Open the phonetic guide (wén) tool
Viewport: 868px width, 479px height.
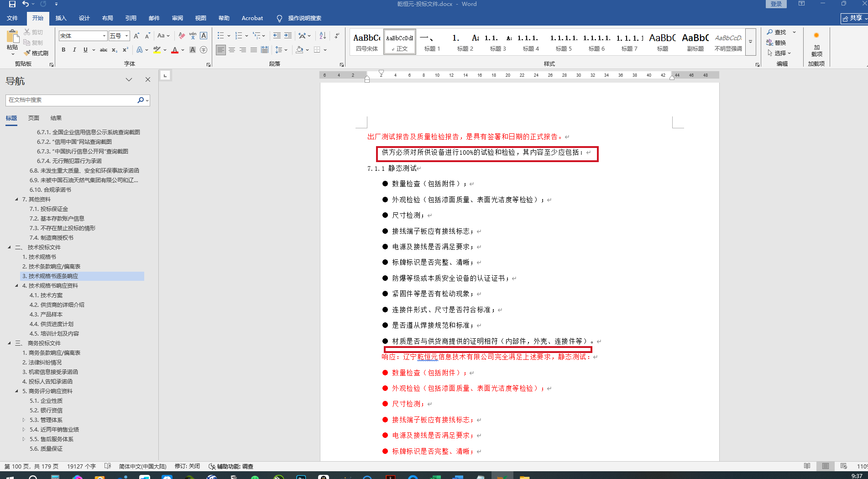point(193,36)
